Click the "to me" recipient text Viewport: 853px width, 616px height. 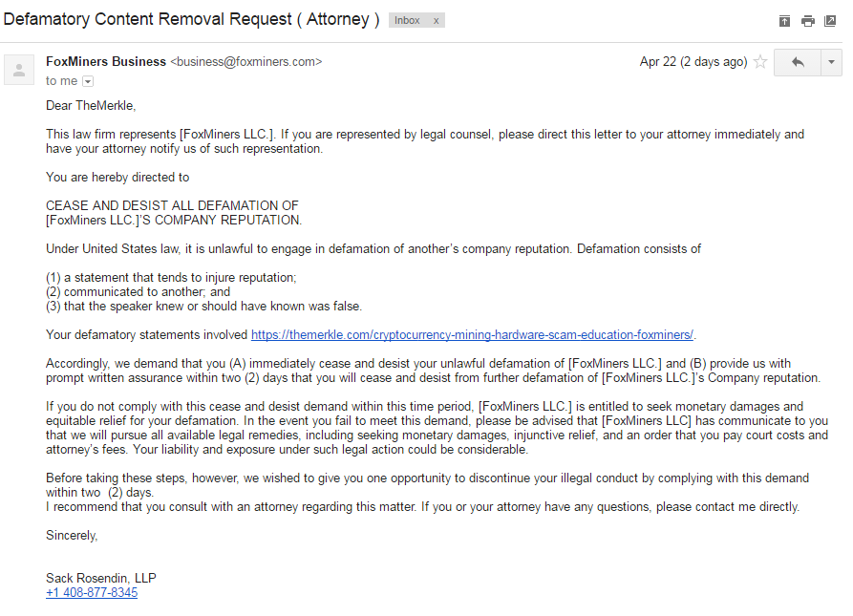(61, 81)
